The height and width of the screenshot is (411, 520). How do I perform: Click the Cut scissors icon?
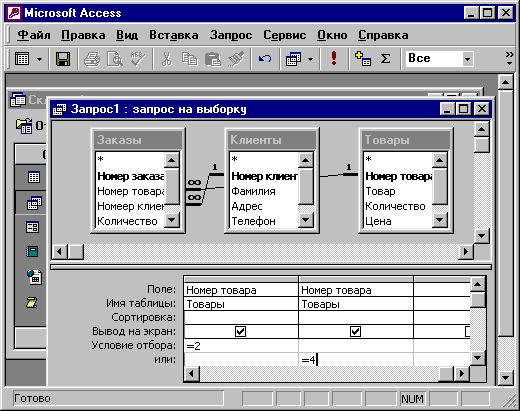pyautogui.click(x=167, y=59)
